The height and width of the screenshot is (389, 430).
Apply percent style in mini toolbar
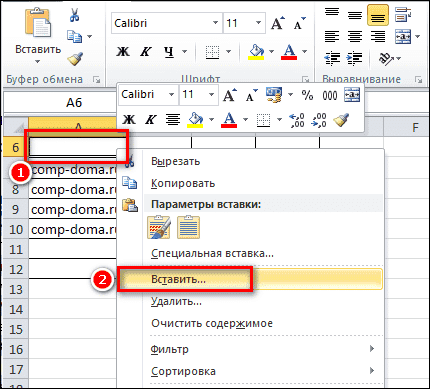coord(307,95)
